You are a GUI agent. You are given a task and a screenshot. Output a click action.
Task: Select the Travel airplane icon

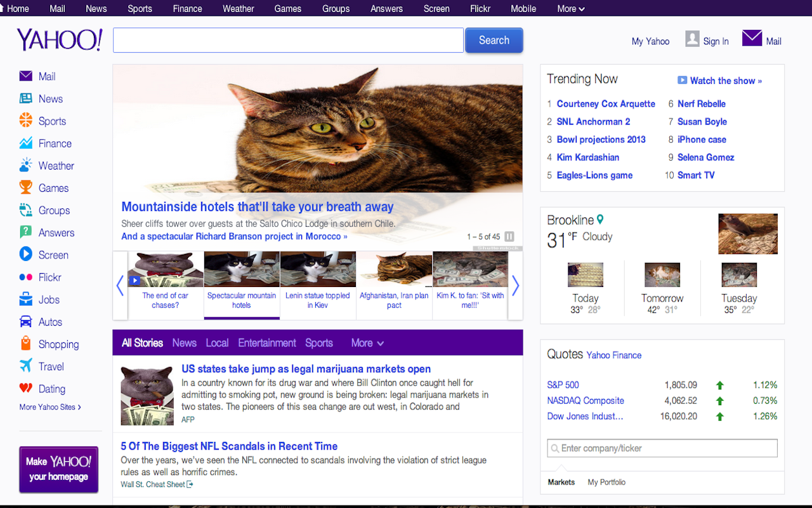(x=25, y=366)
